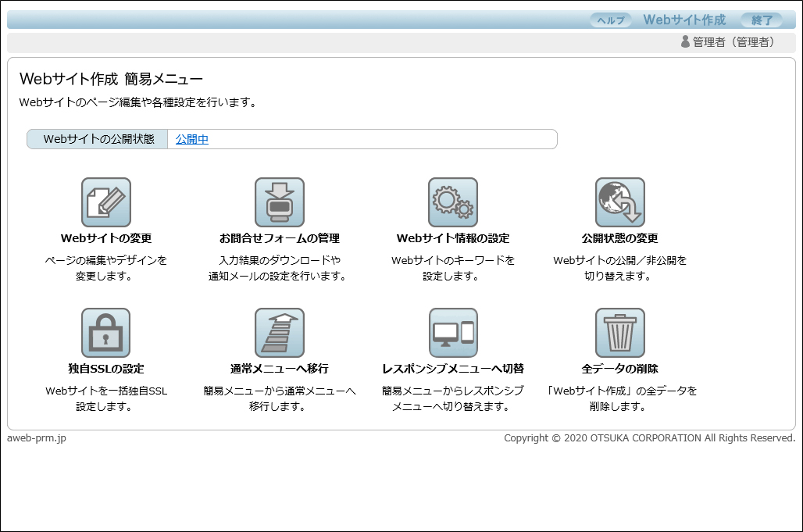Screen dimensions: 803x532
Task: Open the 独自SSLの設定 text label
Action: click(106, 369)
